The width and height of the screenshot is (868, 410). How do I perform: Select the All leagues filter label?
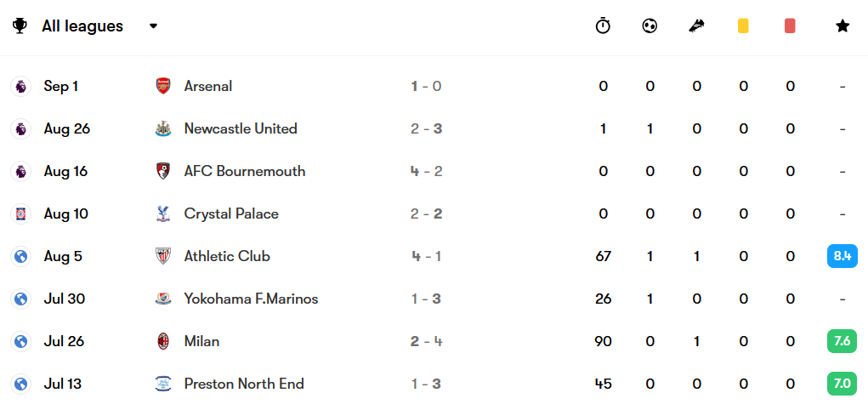[x=82, y=26]
